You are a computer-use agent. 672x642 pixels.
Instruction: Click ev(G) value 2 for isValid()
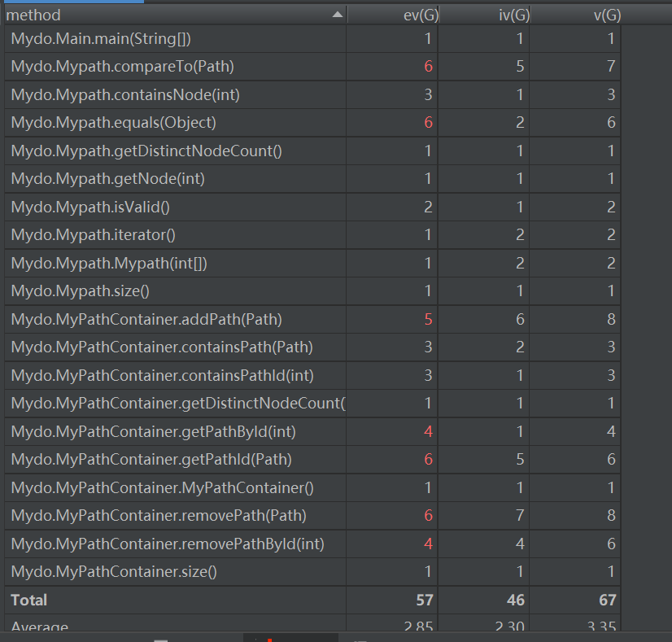click(428, 207)
